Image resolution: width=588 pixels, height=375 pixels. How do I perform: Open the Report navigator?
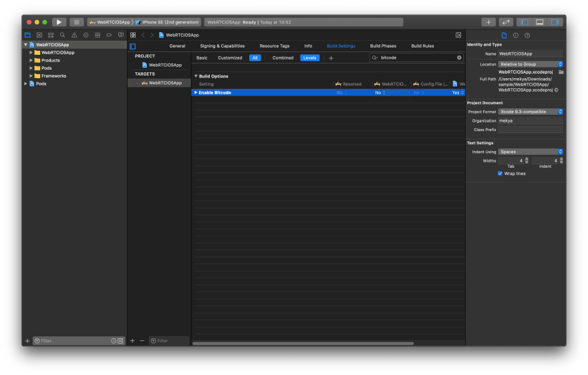pyautogui.click(x=121, y=35)
